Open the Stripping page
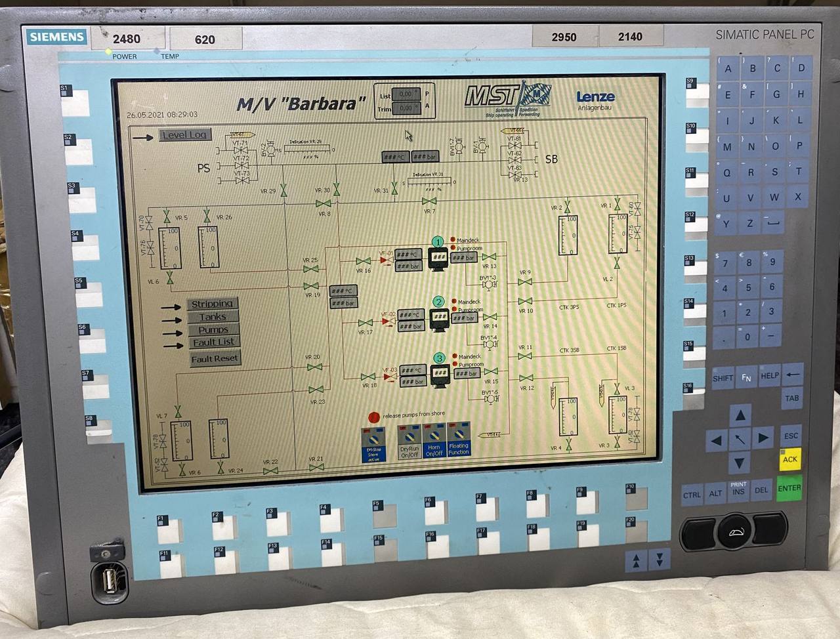Image resolution: width=840 pixels, height=639 pixels. click(x=212, y=304)
